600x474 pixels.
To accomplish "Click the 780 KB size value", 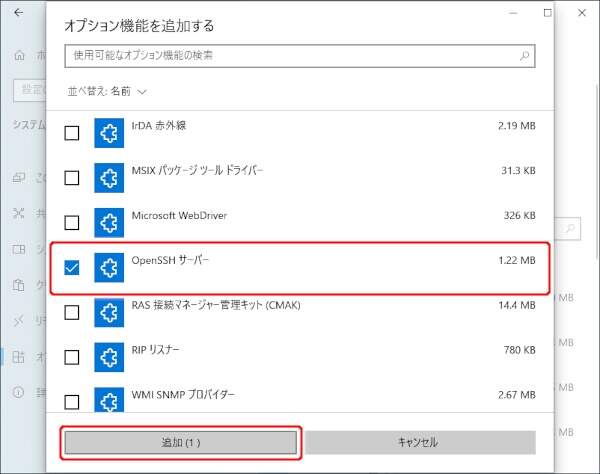I will 520,350.
